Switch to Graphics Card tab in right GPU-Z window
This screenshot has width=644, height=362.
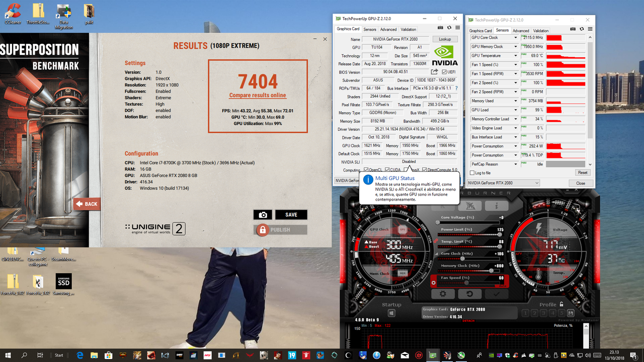pos(480,31)
